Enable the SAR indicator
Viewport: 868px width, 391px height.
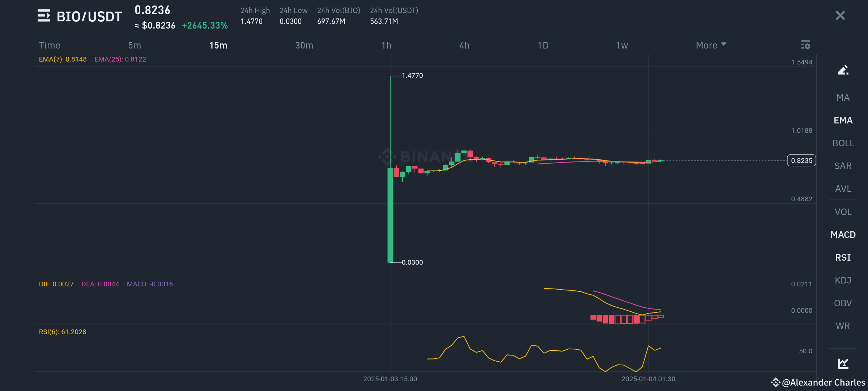pyautogui.click(x=843, y=166)
